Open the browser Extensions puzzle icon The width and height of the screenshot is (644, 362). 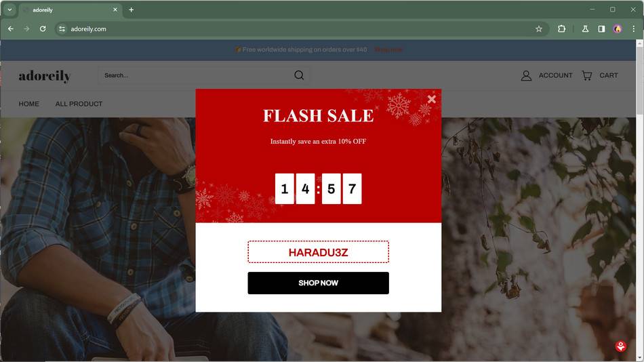click(561, 28)
